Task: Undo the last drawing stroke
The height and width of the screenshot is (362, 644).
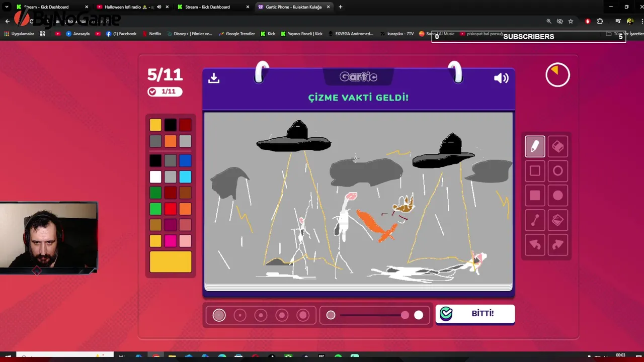Action: click(x=535, y=245)
